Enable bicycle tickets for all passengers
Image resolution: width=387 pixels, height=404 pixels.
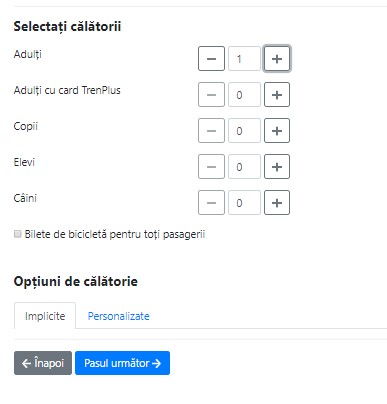click(x=18, y=234)
